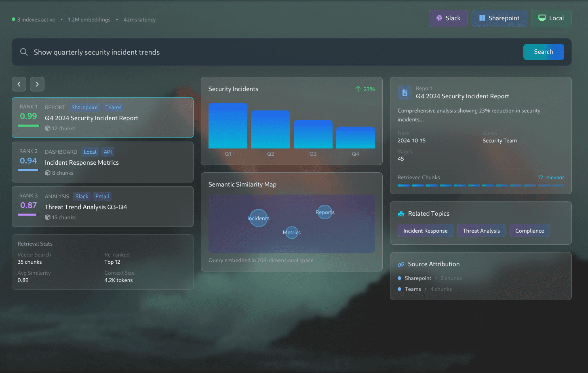This screenshot has width=588, height=373.
Task: Click the purple 0.87 score bar
Action: coord(28,215)
